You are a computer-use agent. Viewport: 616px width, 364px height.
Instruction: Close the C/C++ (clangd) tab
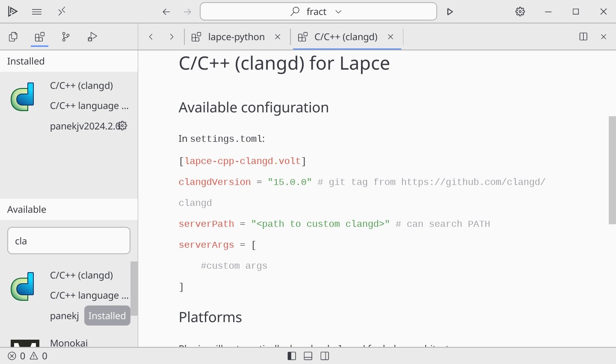point(391,37)
